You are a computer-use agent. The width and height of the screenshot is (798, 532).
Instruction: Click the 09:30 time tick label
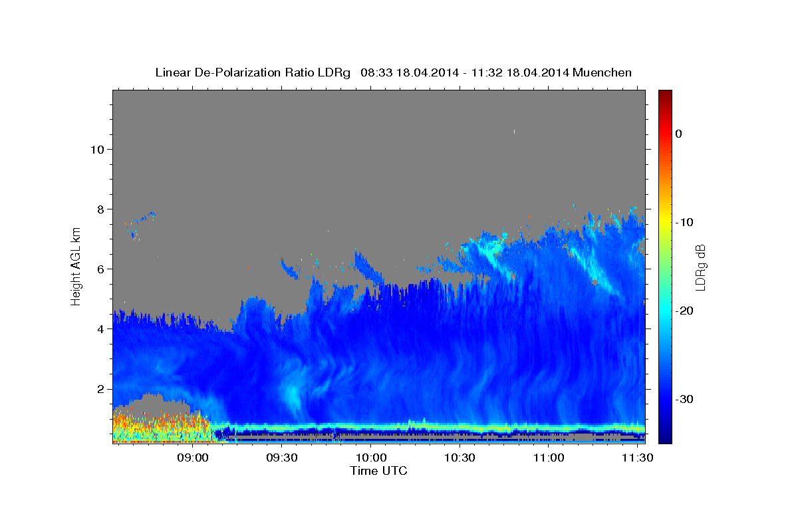282,458
